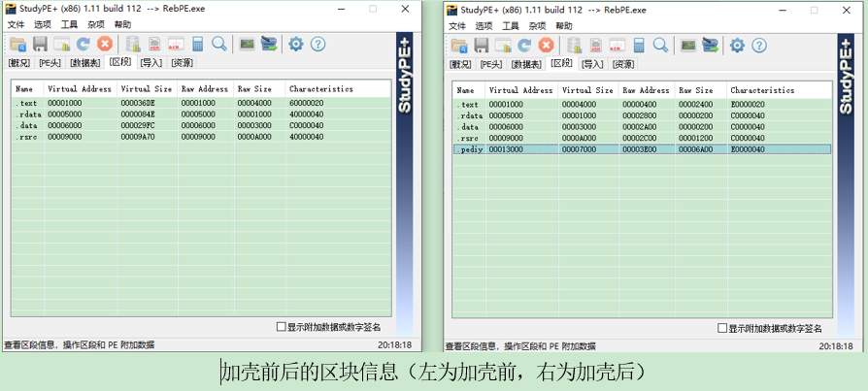Database chart icon in left window toolbar

point(133,45)
